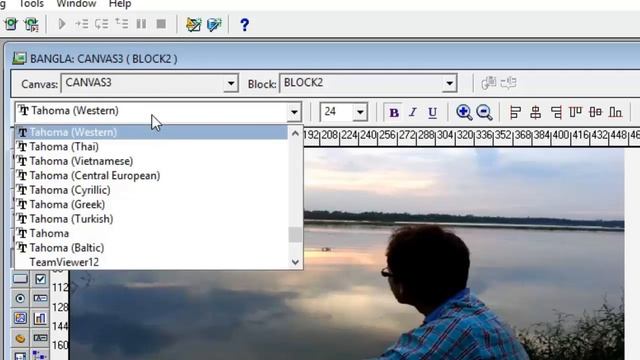Click the Pause debug icon

pos(141,24)
